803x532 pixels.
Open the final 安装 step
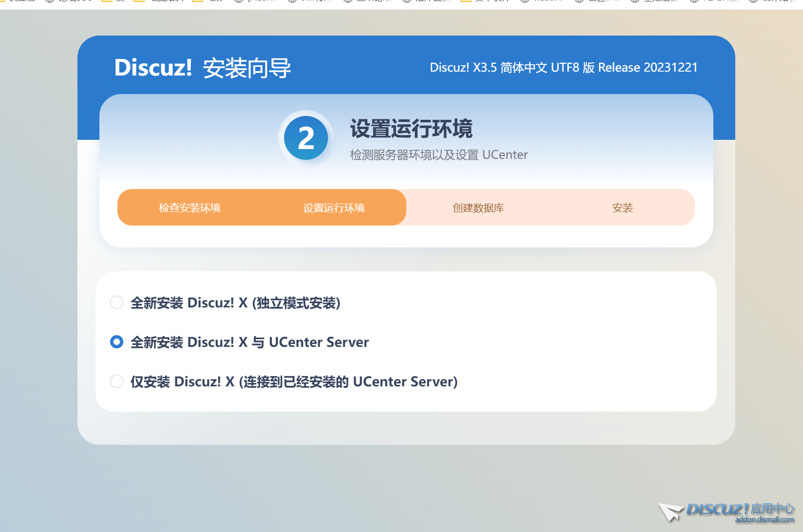pos(622,208)
